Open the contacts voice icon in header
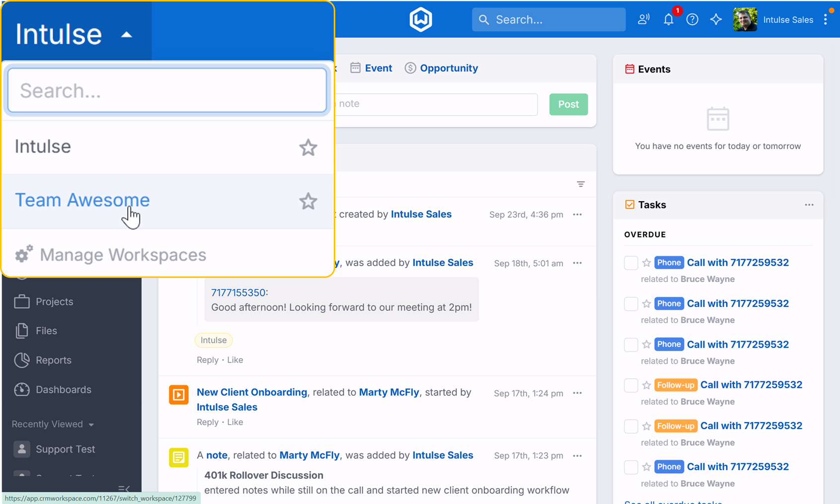This screenshot has width=840, height=504. click(x=644, y=19)
